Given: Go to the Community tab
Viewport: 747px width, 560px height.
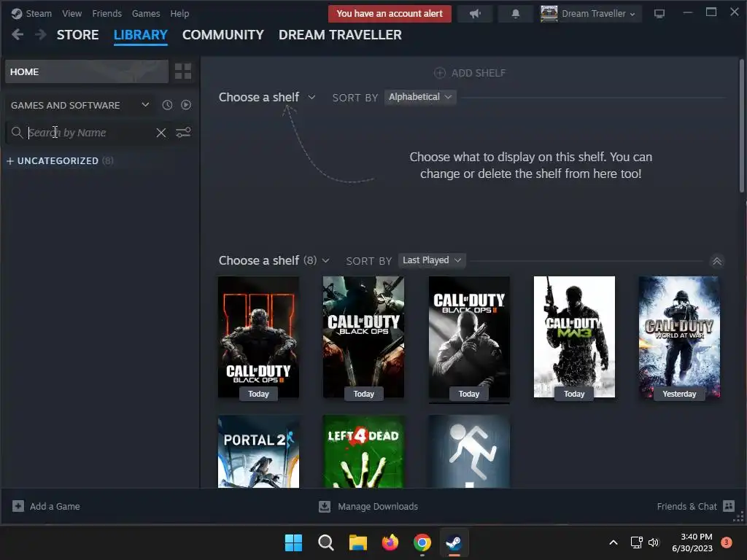Looking at the screenshot, I should [223, 35].
